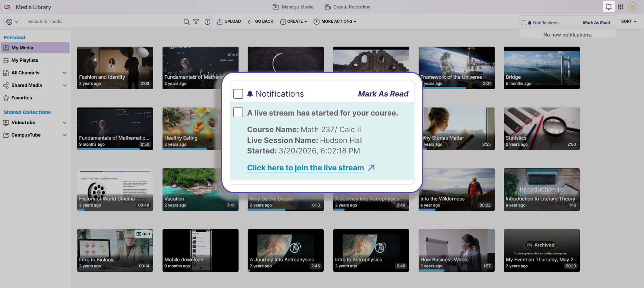
Task: Click the 'No new notifications.' message
Action: [x=567, y=34]
